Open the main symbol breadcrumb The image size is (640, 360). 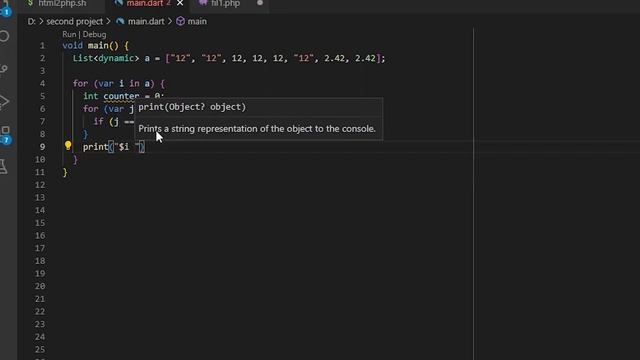click(x=197, y=21)
